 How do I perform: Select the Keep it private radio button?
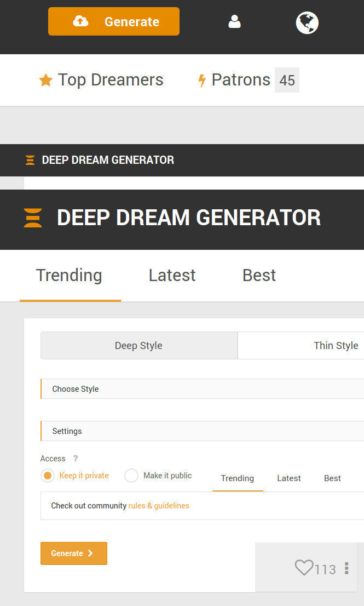(x=48, y=476)
